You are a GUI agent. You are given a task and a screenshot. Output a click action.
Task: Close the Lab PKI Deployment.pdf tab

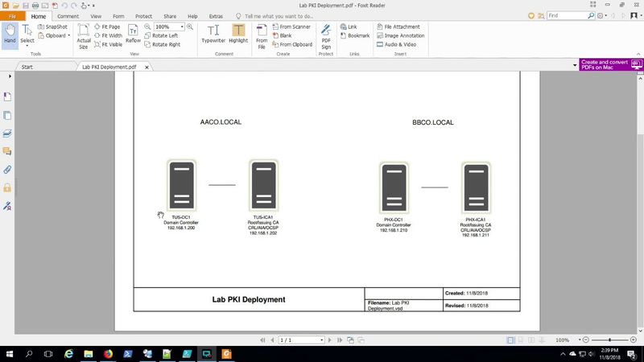click(147, 67)
